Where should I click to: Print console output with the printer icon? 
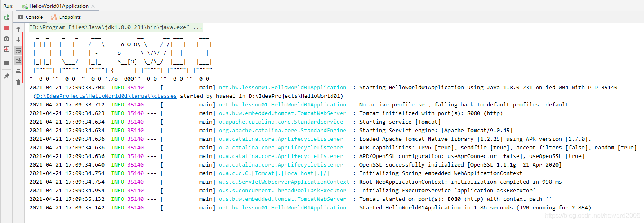(x=18, y=72)
